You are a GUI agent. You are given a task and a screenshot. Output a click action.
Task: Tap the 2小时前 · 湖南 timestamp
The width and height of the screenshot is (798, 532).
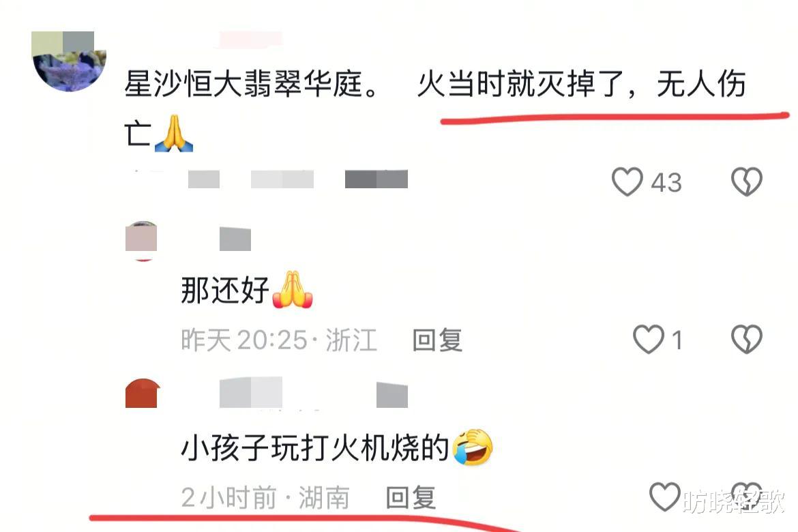coord(265,497)
